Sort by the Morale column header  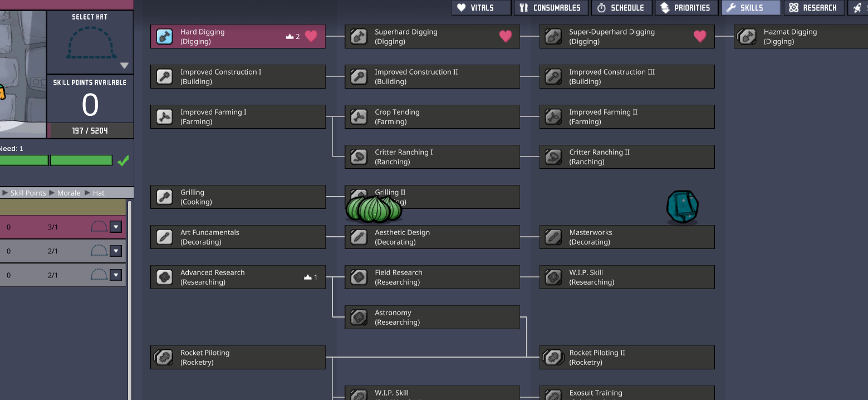pos(68,193)
